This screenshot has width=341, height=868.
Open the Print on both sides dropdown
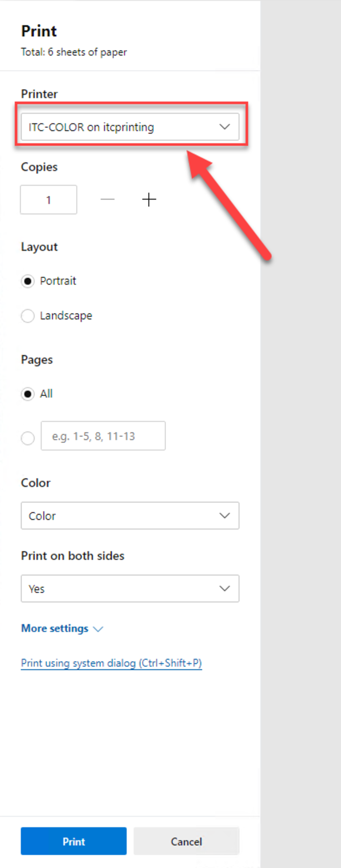[x=130, y=588]
